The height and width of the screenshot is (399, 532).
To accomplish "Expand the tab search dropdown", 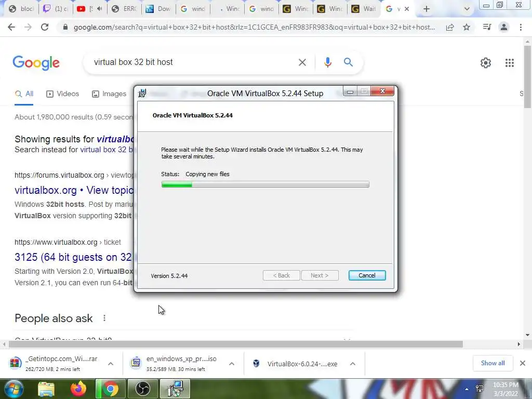I will pyautogui.click(x=467, y=9).
